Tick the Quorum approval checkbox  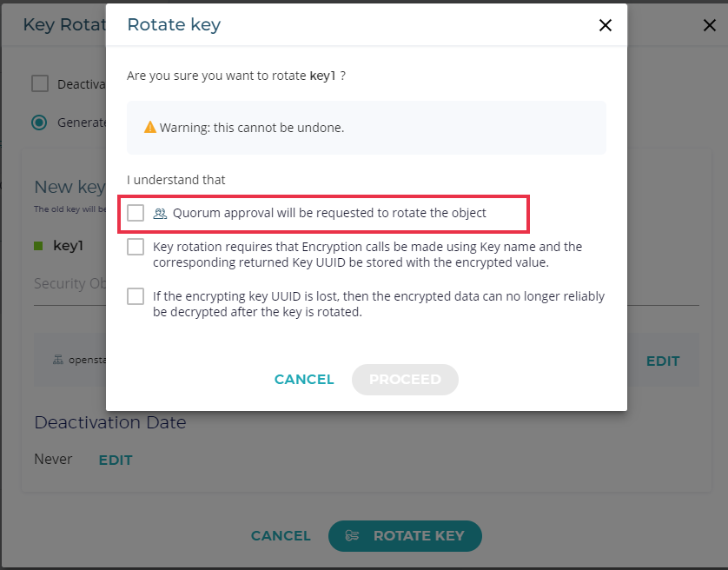[136, 213]
